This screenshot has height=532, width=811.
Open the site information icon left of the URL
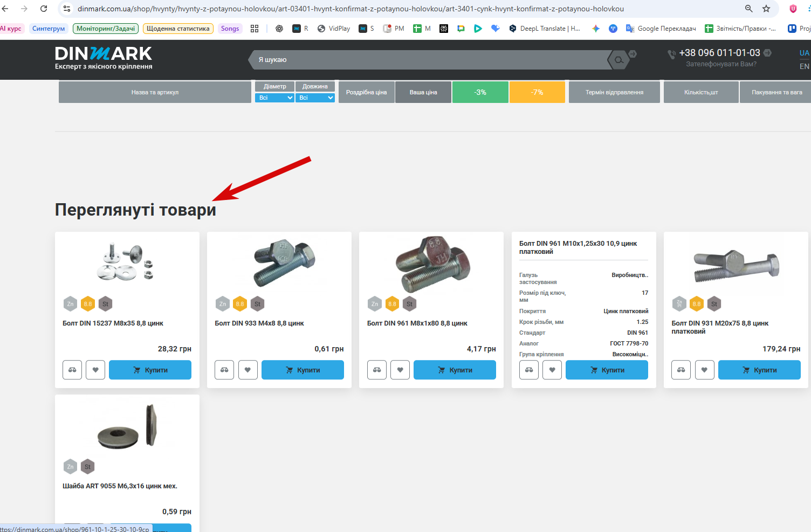coord(67,9)
